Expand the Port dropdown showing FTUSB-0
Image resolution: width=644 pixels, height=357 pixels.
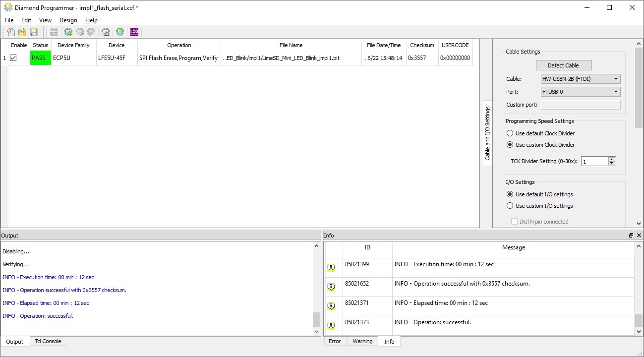click(x=581, y=92)
